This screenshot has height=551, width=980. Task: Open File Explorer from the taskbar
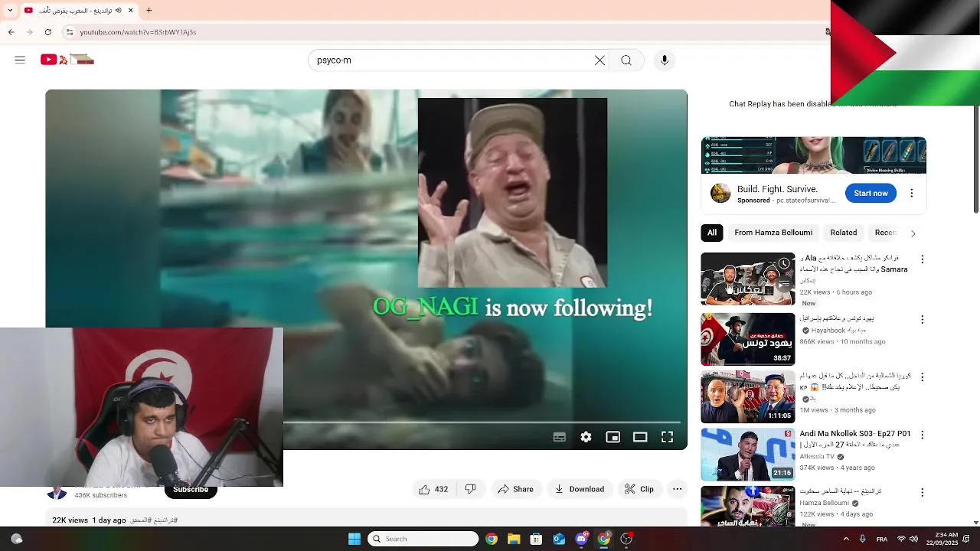514,539
